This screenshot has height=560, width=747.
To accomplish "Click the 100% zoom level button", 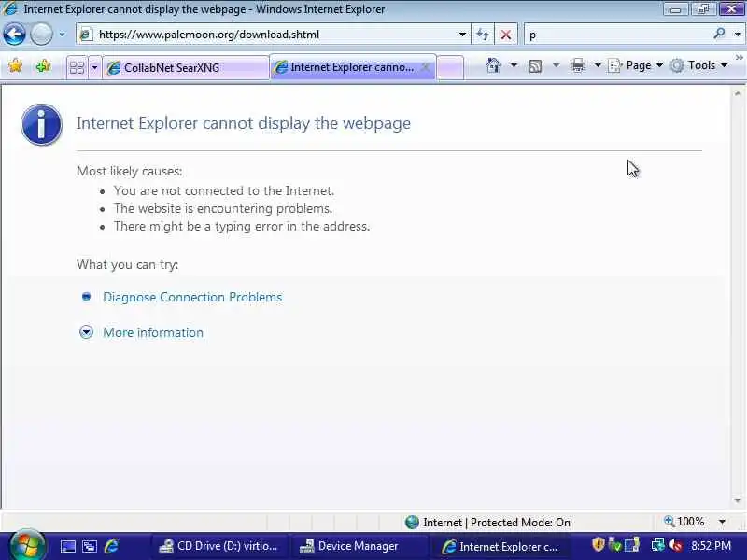I will (x=684, y=522).
